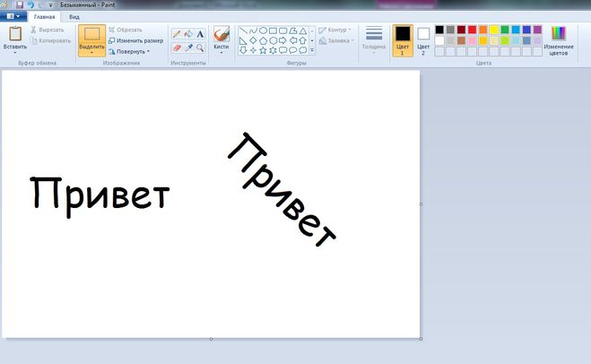Click Изменить размер resize button
The height and width of the screenshot is (364, 591).
point(136,40)
